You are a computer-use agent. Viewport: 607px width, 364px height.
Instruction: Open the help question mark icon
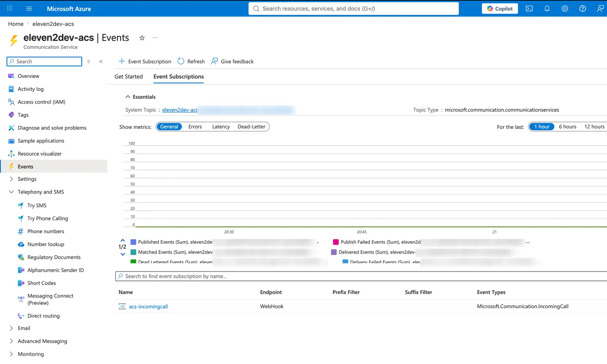click(583, 8)
